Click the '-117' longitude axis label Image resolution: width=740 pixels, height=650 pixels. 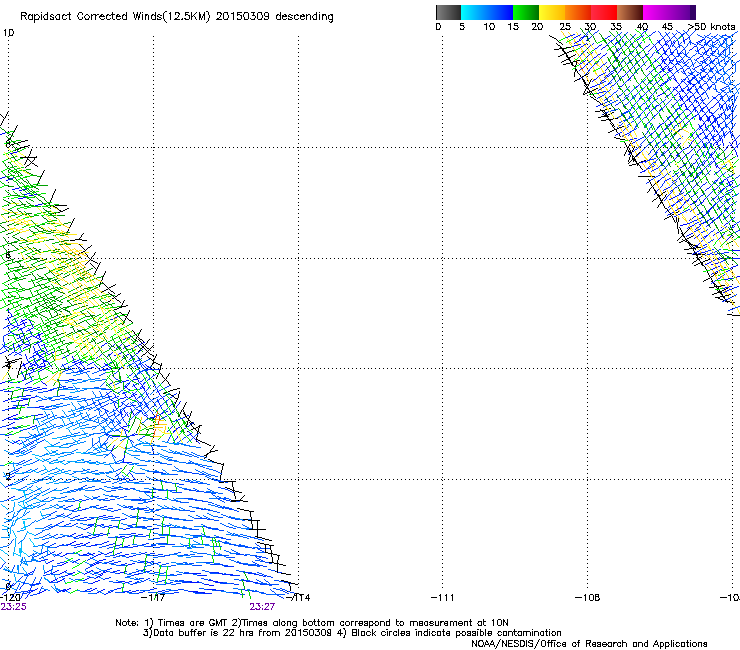coord(153,598)
